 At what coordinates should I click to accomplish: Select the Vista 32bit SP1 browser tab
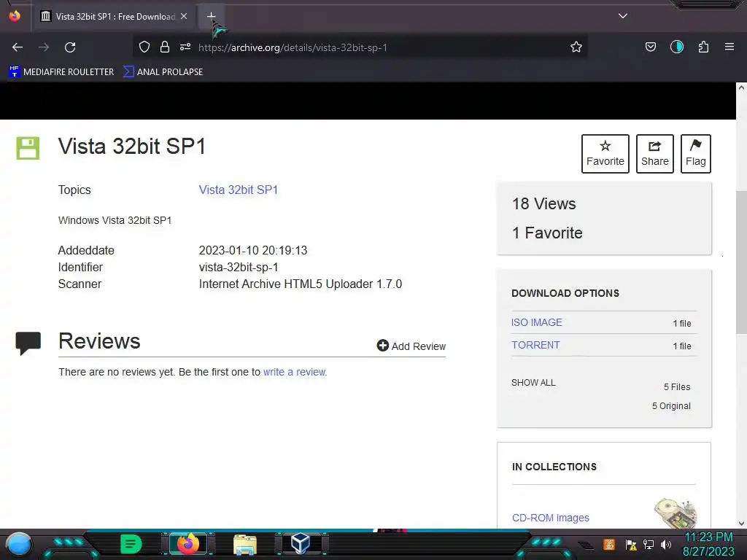(x=115, y=16)
